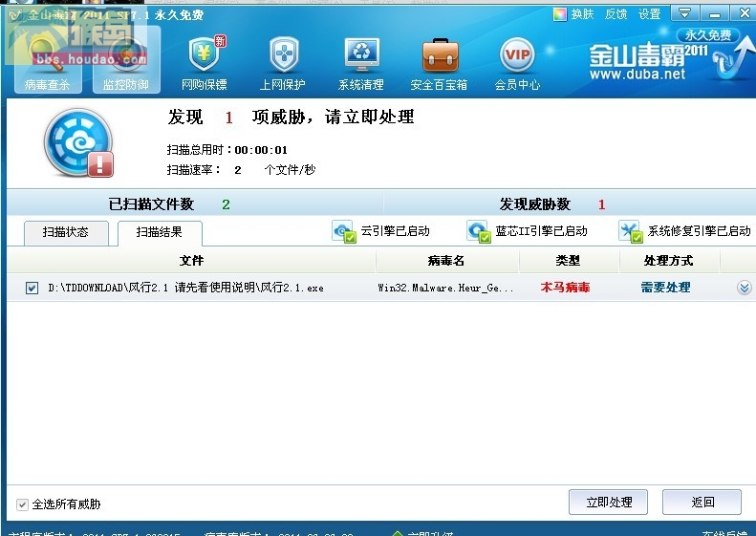Click the 永久免费 badge
The image size is (756, 536).
click(708, 34)
